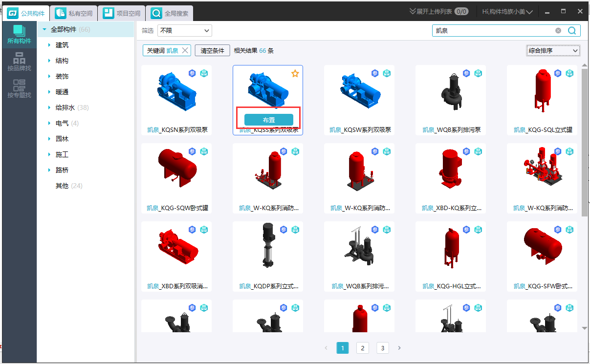This screenshot has width=590, height=364.
Task: Select 其他 (24) in category tree
Action: (69, 186)
